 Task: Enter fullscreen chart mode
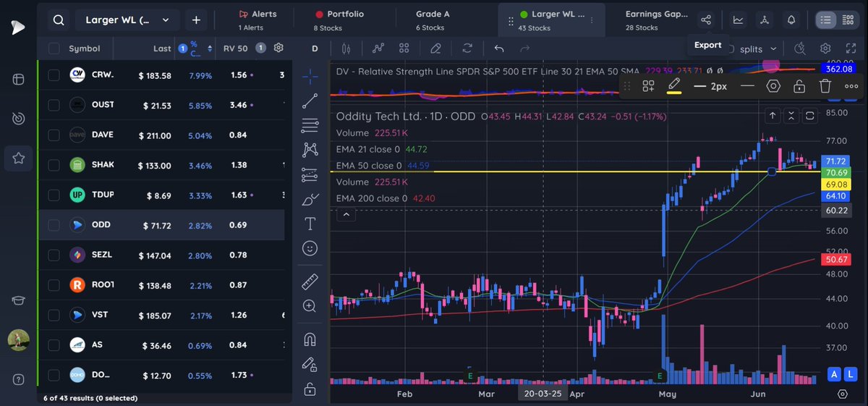(851, 49)
